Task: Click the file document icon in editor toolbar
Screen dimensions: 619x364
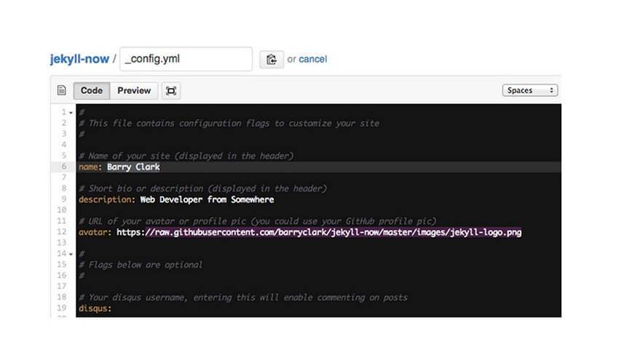Action: 62,90
